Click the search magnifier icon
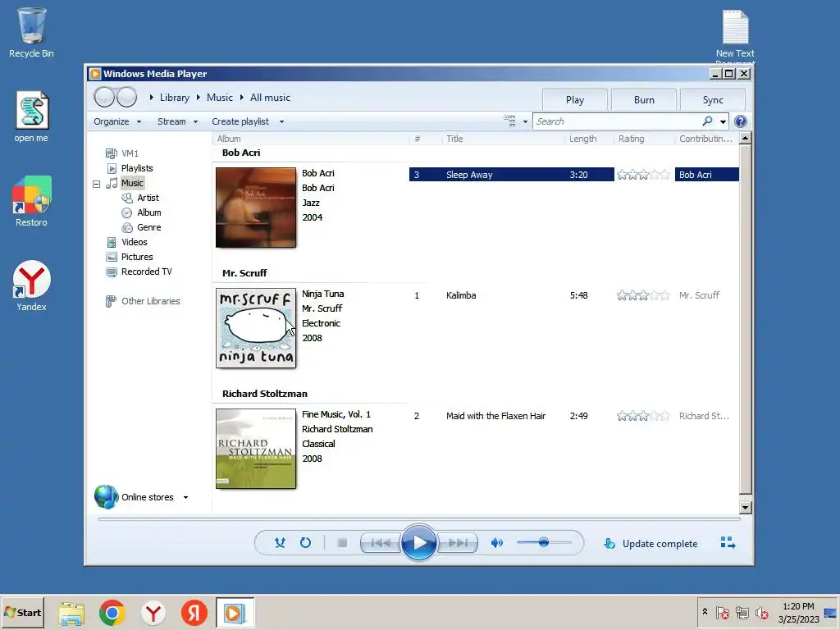 (707, 121)
